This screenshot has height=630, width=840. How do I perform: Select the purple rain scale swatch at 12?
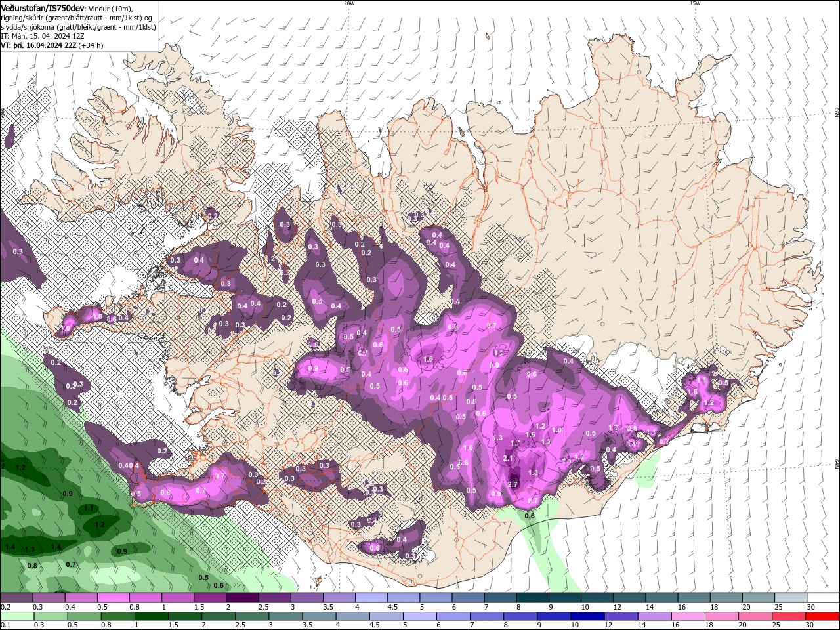click(x=620, y=616)
